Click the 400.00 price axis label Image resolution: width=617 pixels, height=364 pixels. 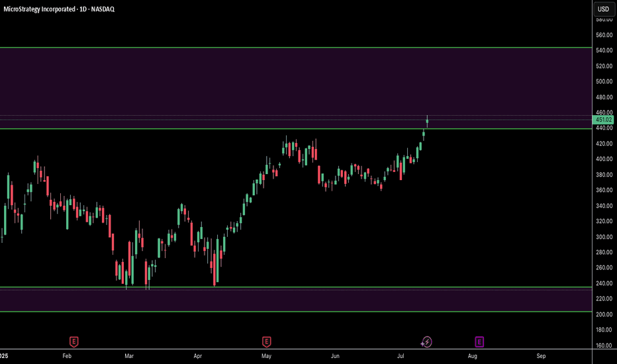click(604, 159)
